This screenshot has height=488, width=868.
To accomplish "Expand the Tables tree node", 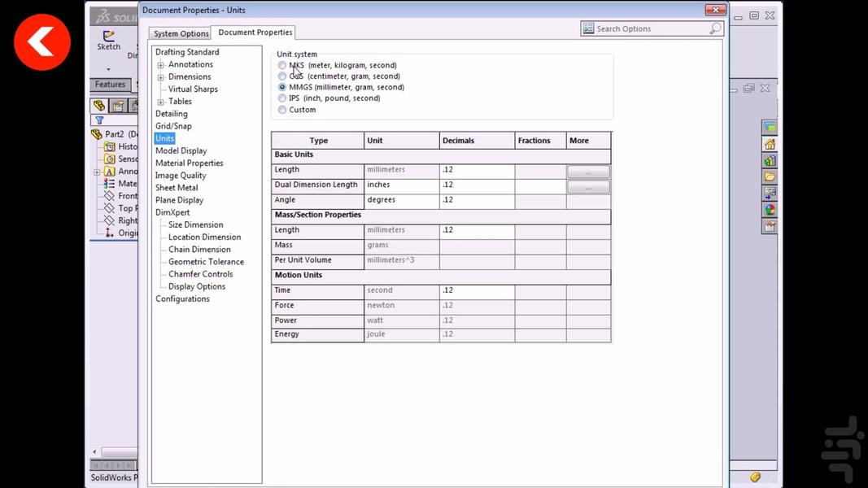I will tap(160, 101).
